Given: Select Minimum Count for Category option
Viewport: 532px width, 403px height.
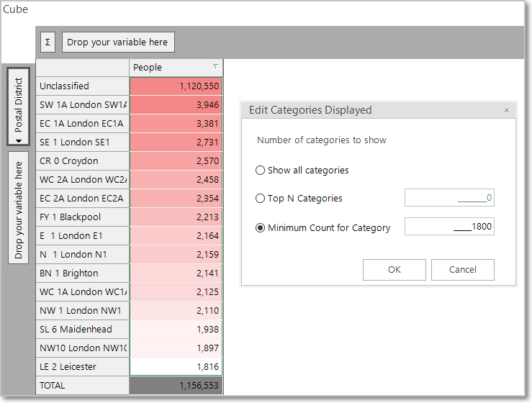Looking at the screenshot, I should 260,227.
